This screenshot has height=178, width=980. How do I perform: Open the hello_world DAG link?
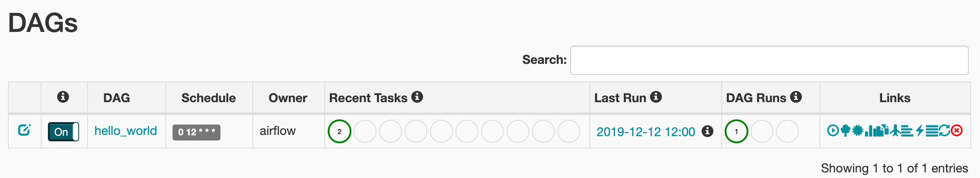coord(125,131)
